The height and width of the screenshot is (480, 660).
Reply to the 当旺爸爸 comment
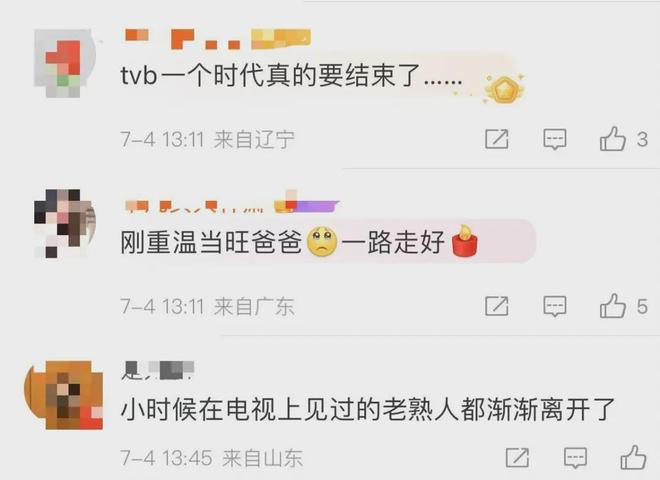(x=555, y=306)
